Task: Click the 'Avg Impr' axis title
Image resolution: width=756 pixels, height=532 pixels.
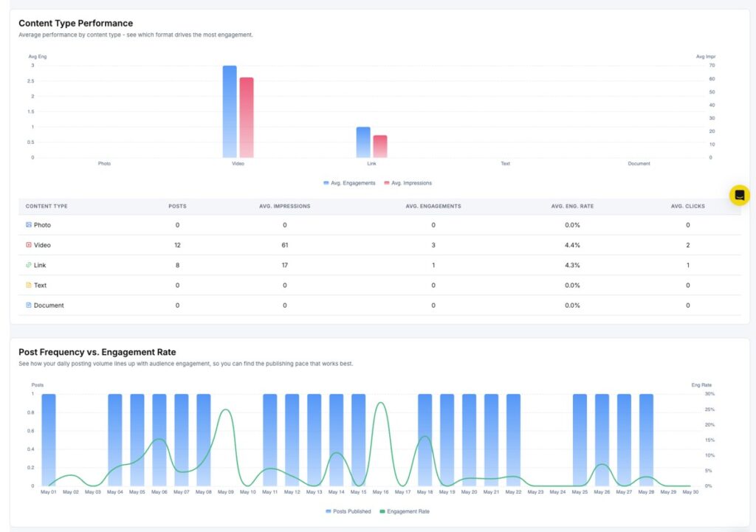Action: (705, 57)
